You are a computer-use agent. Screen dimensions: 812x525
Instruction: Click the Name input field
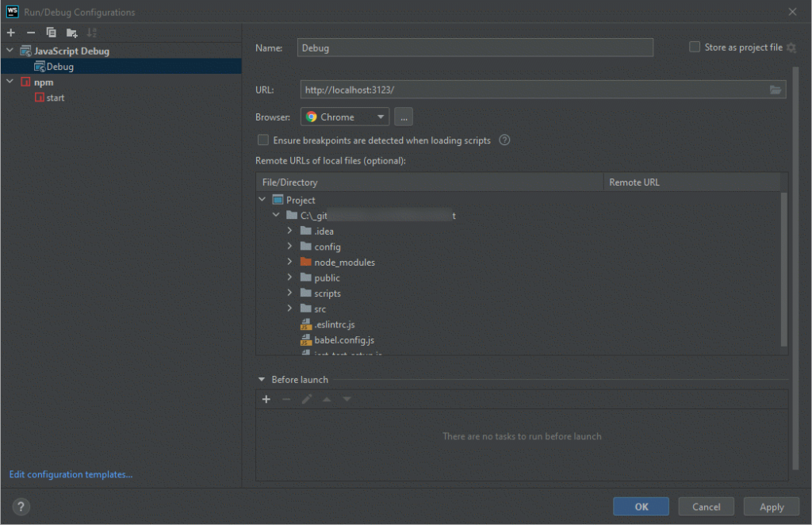click(475, 48)
